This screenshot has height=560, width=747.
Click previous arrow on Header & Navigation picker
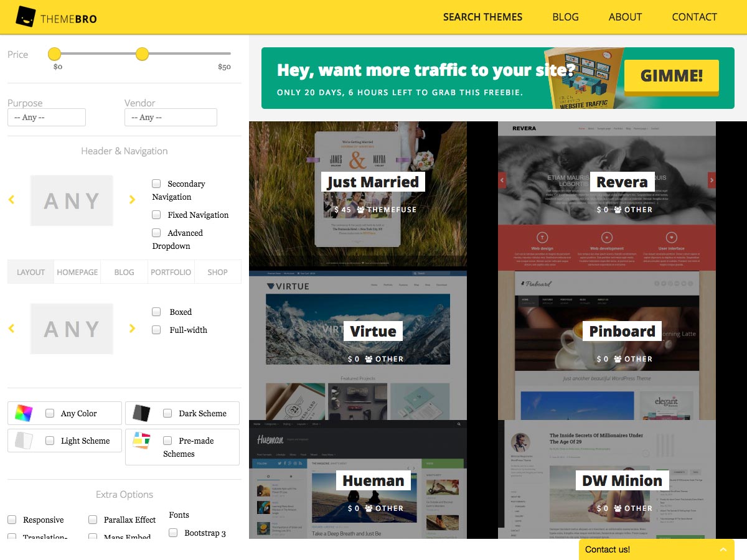tap(11, 200)
